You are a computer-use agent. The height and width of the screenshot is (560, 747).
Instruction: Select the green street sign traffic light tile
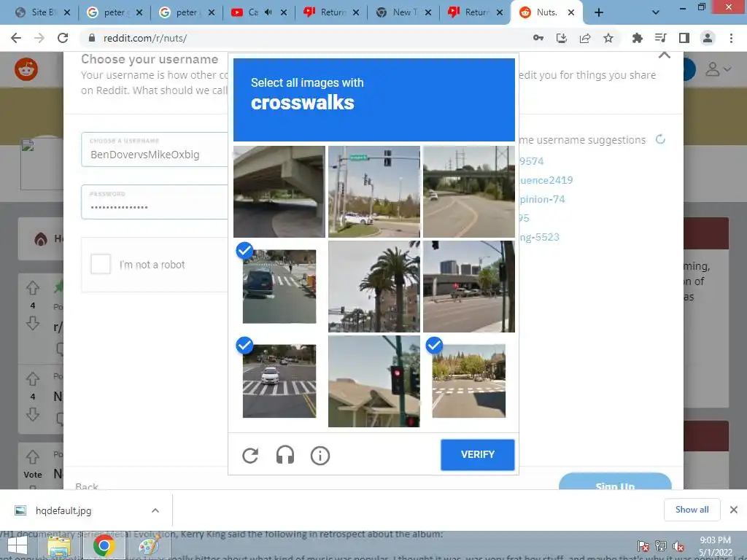coord(374,192)
